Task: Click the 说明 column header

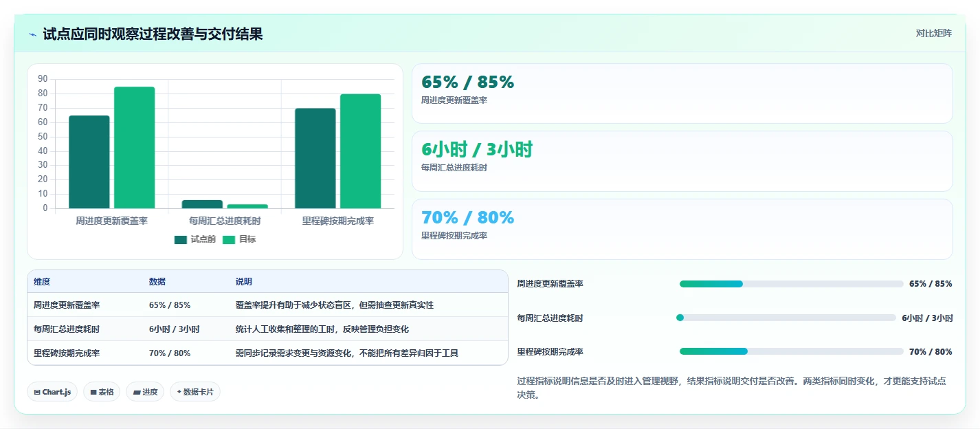Action: (x=244, y=282)
